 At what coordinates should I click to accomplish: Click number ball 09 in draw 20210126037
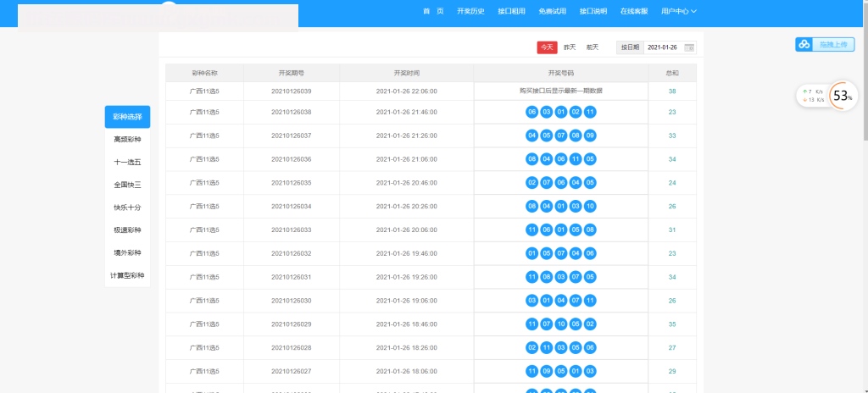tap(590, 136)
